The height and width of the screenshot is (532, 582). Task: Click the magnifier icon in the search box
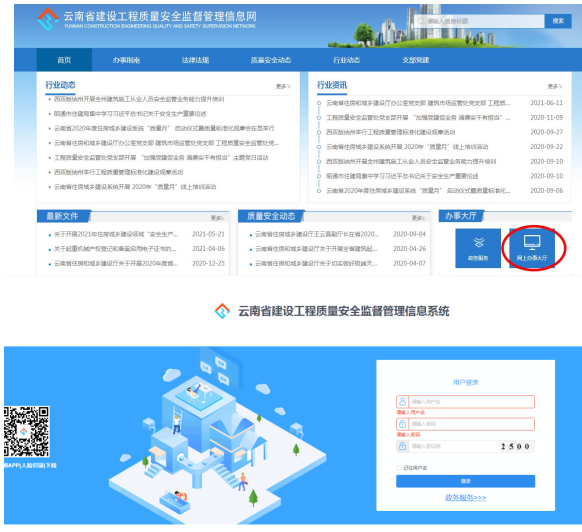point(421,21)
